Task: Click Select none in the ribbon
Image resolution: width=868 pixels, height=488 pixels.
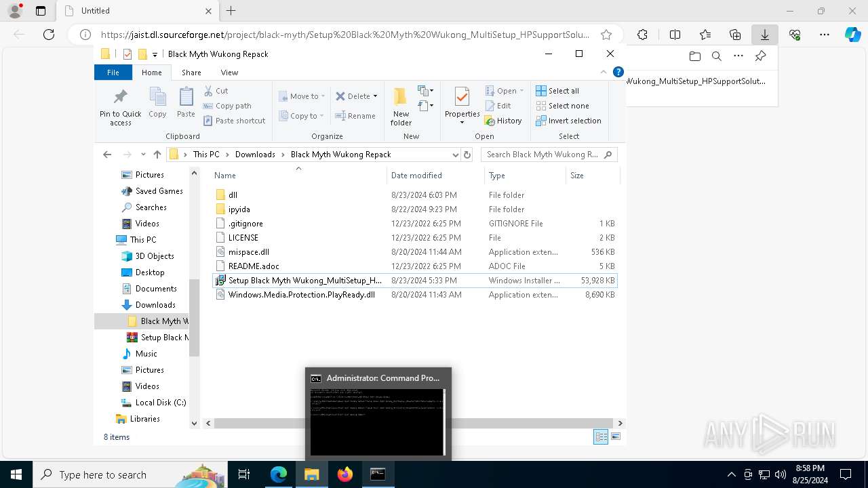Action: point(562,106)
